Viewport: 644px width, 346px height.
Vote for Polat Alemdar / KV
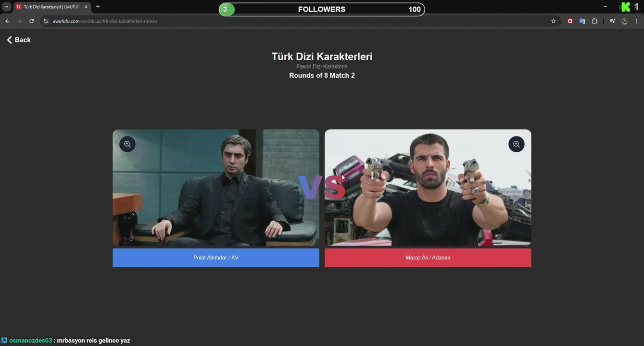click(x=216, y=258)
